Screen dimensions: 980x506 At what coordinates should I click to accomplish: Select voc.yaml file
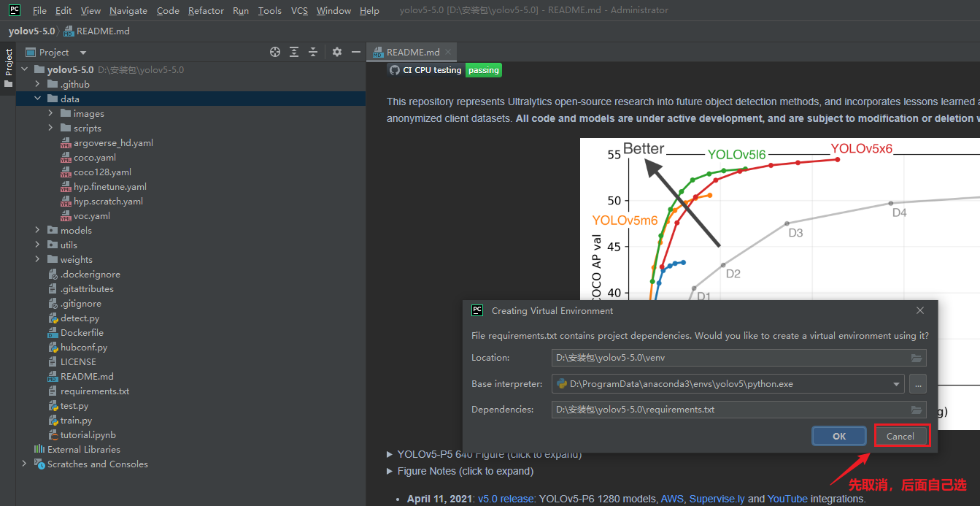pos(85,215)
